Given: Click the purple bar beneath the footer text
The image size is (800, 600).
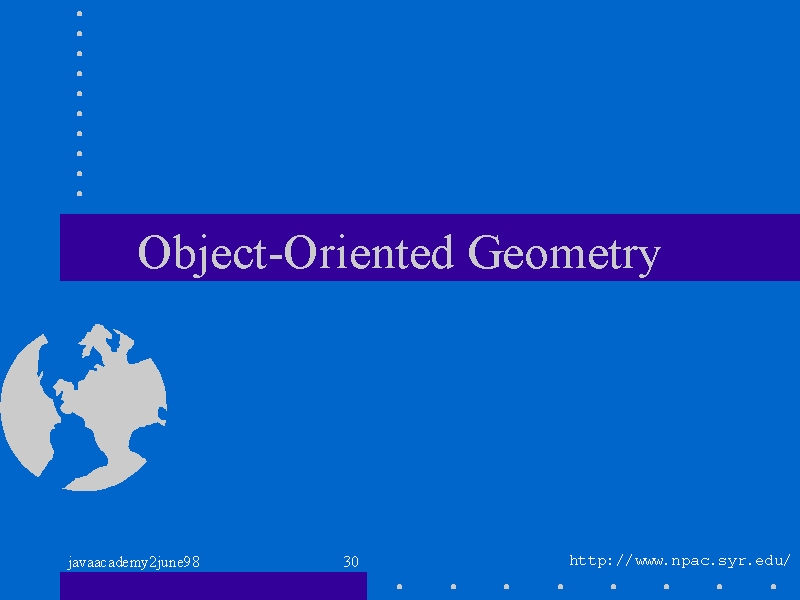Looking at the screenshot, I should [213, 586].
